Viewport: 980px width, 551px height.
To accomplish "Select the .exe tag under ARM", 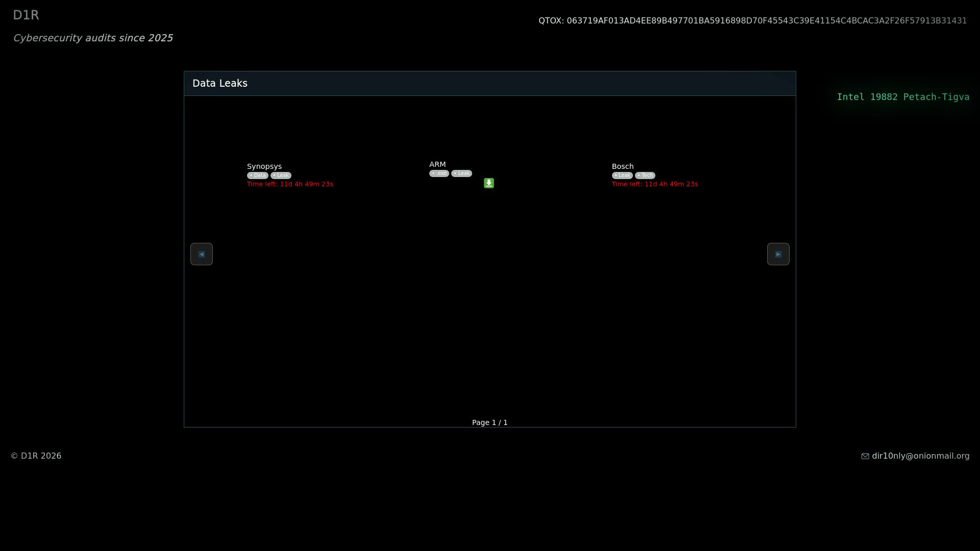I will (x=439, y=173).
